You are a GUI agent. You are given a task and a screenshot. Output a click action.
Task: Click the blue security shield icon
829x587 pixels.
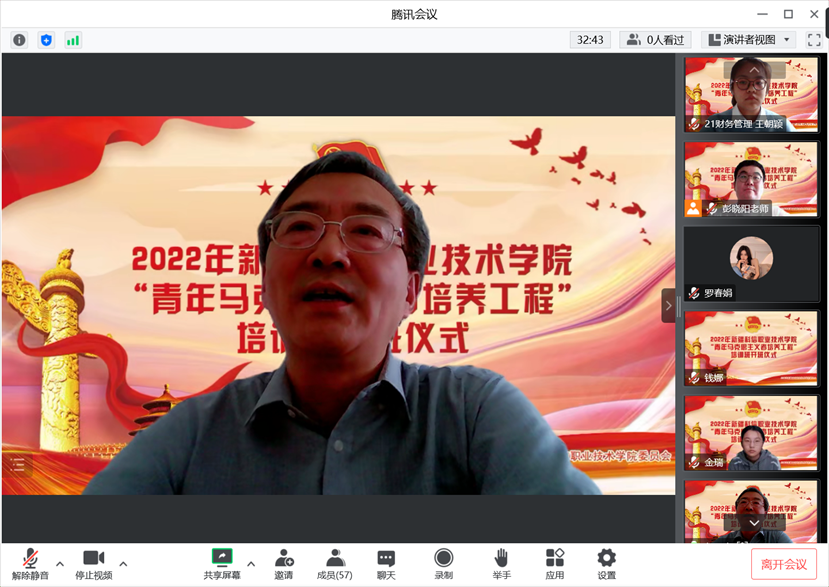tap(46, 40)
